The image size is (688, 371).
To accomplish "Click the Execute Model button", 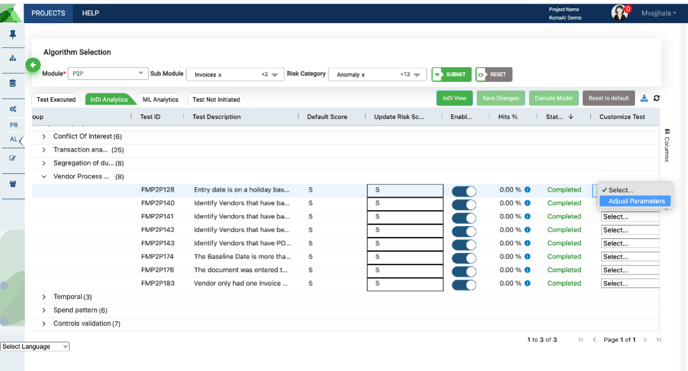I will [554, 98].
